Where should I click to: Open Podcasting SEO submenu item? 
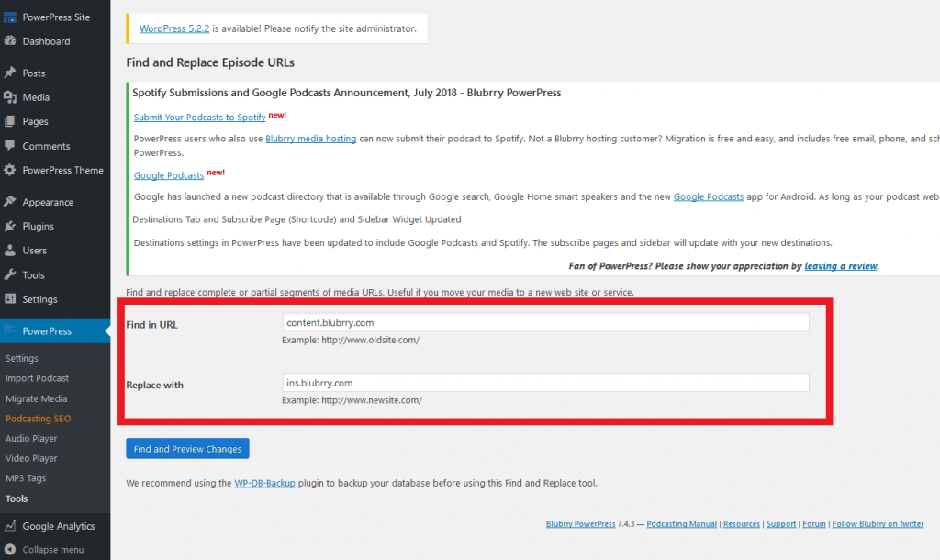point(38,419)
